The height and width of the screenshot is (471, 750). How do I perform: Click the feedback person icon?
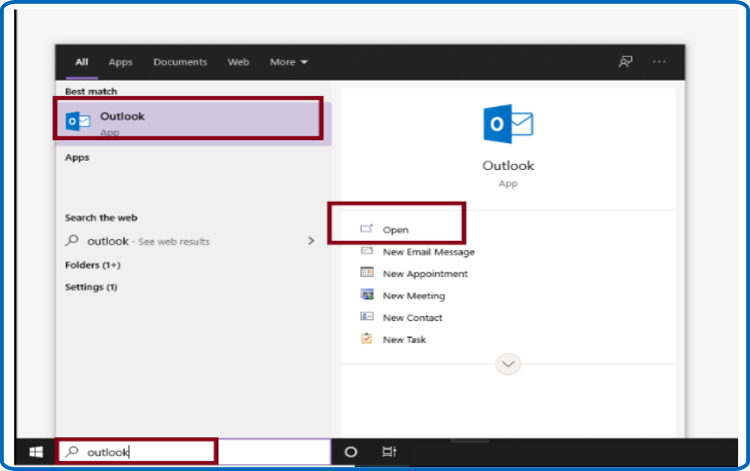tap(626, 62)
